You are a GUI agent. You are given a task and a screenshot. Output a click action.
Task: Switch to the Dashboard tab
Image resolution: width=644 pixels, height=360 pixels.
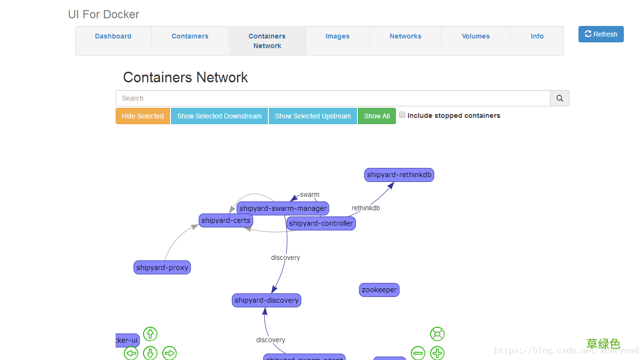[x=113, y=36]
